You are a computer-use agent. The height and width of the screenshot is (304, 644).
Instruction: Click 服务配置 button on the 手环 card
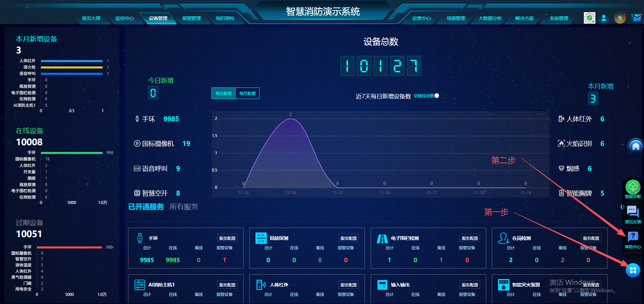click(227, 238)
